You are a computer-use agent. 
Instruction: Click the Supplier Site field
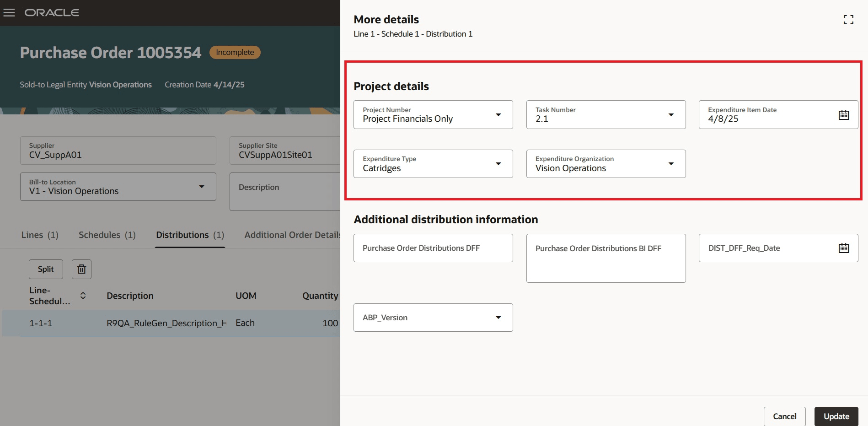click(285, 151)
